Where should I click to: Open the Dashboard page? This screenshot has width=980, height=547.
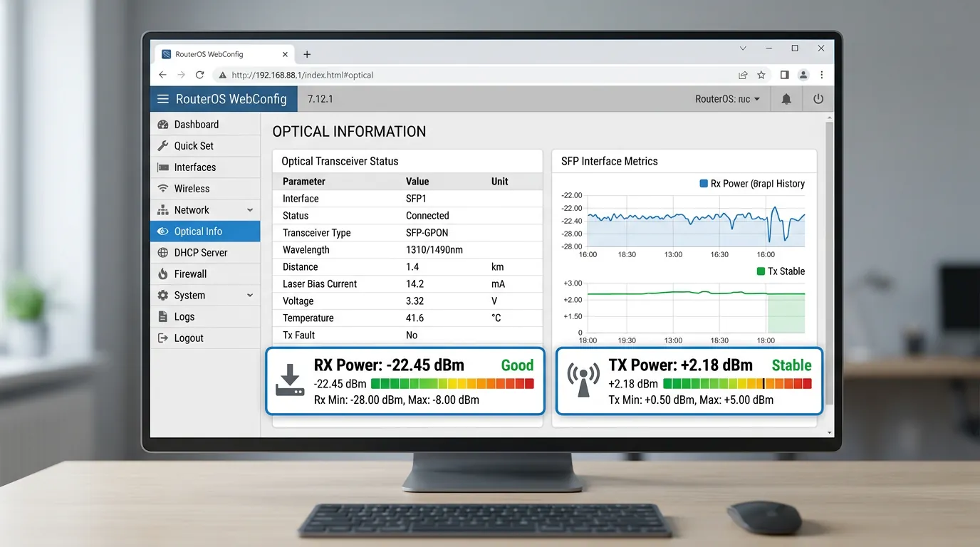205,125
